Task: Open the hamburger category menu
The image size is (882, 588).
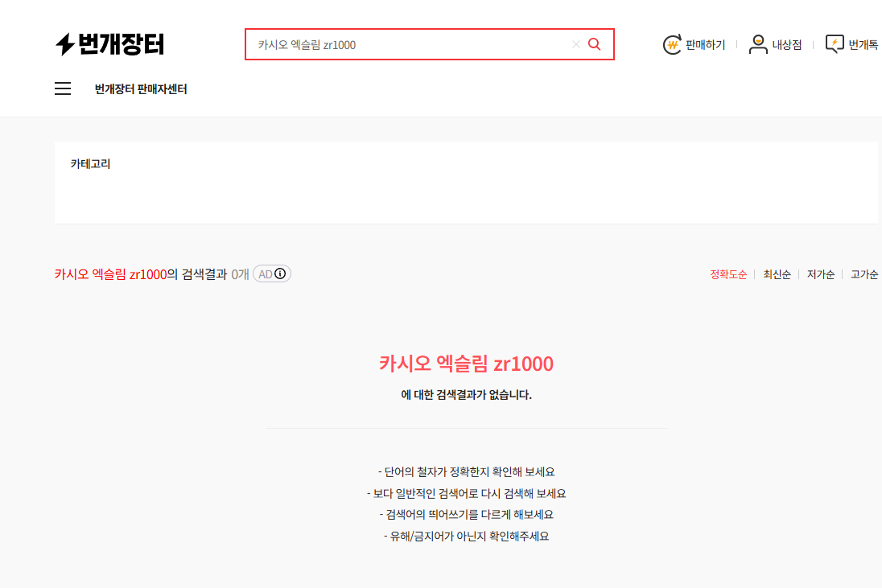Action: [x=63, y=88]
